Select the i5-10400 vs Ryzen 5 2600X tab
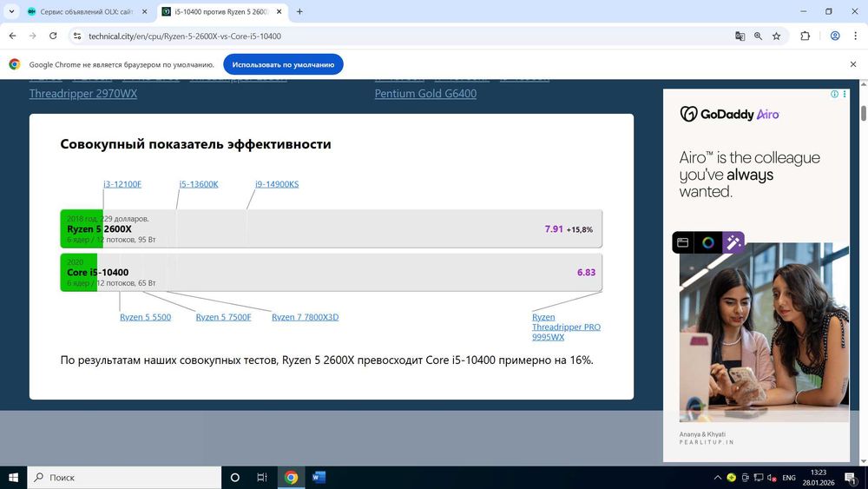Screen dimensions: 868x489 point(221,11)
